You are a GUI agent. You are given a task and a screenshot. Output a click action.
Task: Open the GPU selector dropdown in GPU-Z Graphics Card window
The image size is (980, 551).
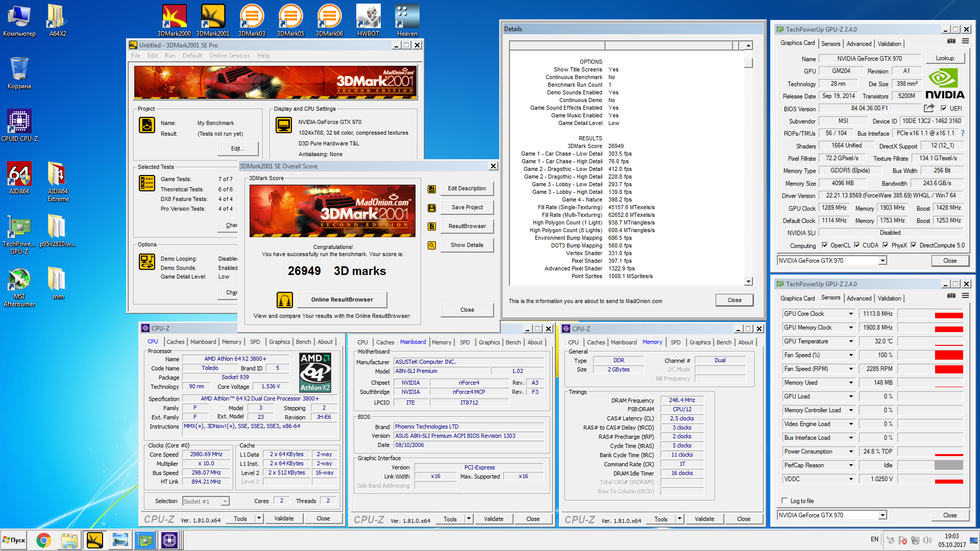coord(883,261)
